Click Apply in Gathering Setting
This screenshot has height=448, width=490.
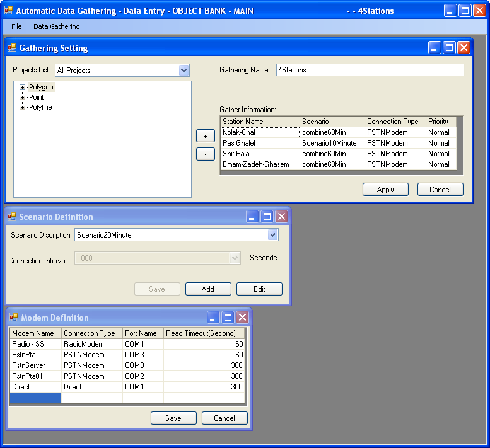pyautogui.click(x=385, y=190)
